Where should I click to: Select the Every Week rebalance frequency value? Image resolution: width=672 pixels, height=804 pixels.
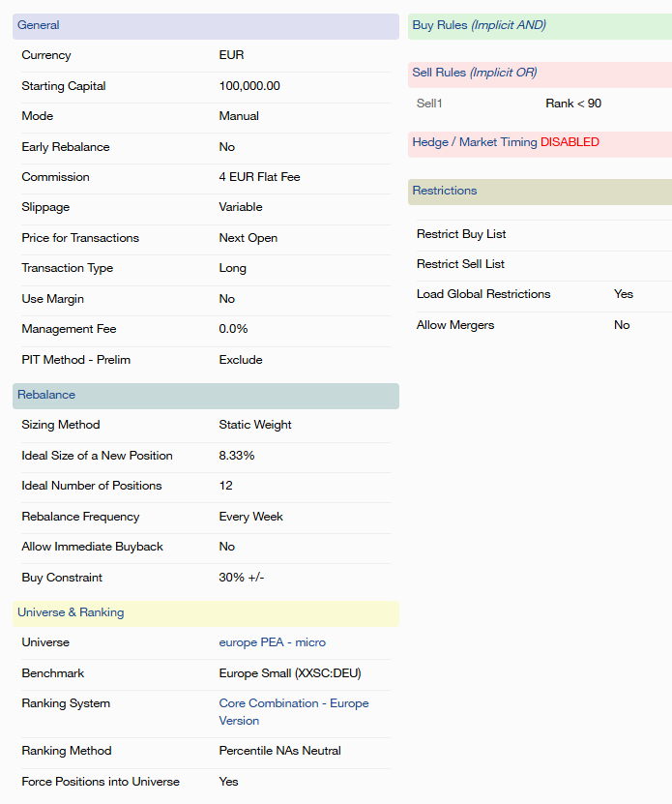coord(251,517)
